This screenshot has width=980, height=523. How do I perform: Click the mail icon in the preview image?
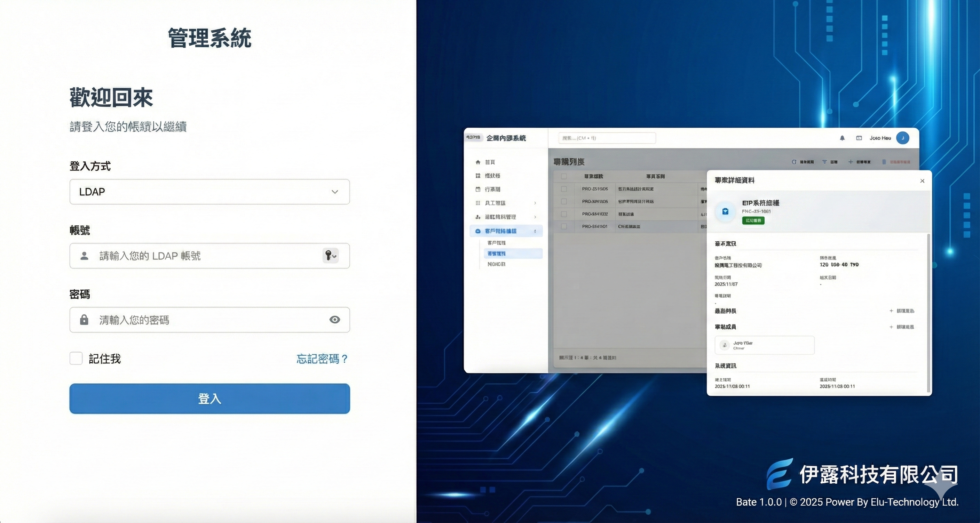(x=859, y=138)
